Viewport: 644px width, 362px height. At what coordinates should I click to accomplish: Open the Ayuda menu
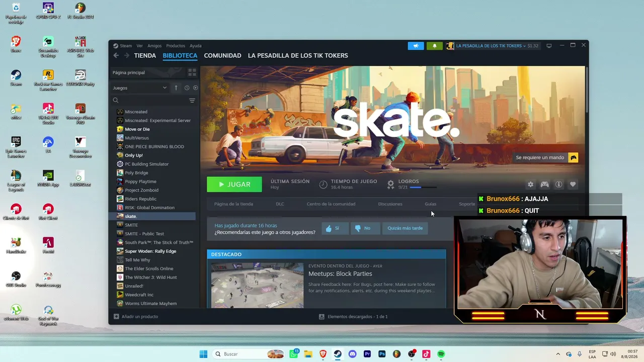coord(196,46)
